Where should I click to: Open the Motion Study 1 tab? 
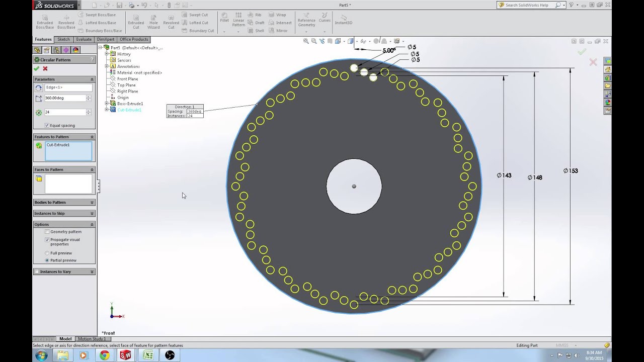[92, 339]
